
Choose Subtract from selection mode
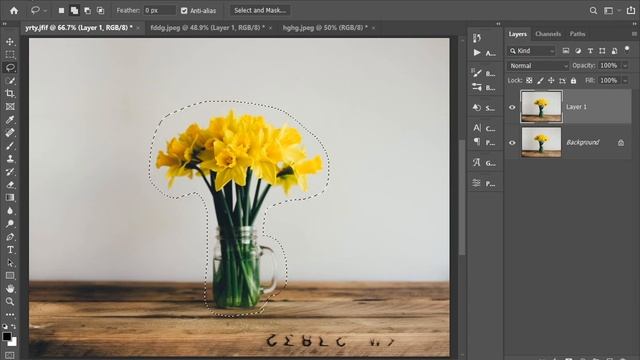pos(87,11)
